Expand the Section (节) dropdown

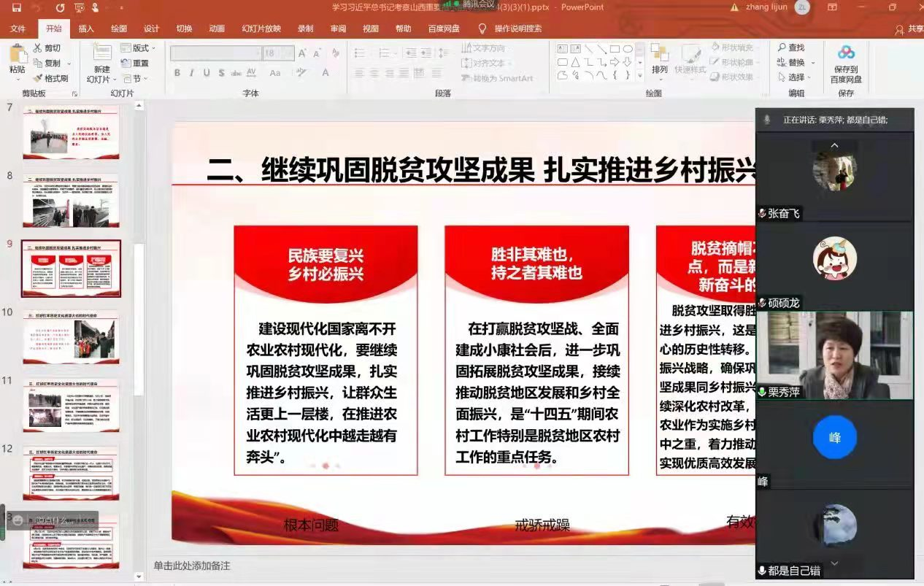pos(134,79)
